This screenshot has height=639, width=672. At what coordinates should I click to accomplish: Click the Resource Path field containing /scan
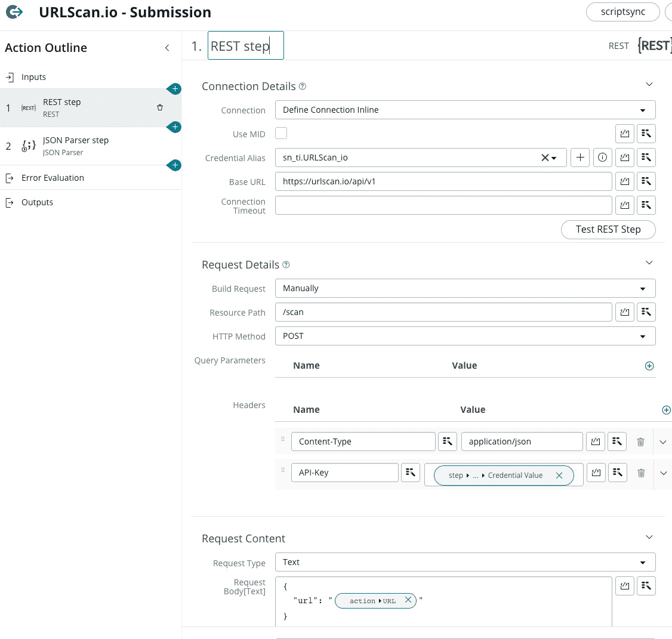pos(443,312)
